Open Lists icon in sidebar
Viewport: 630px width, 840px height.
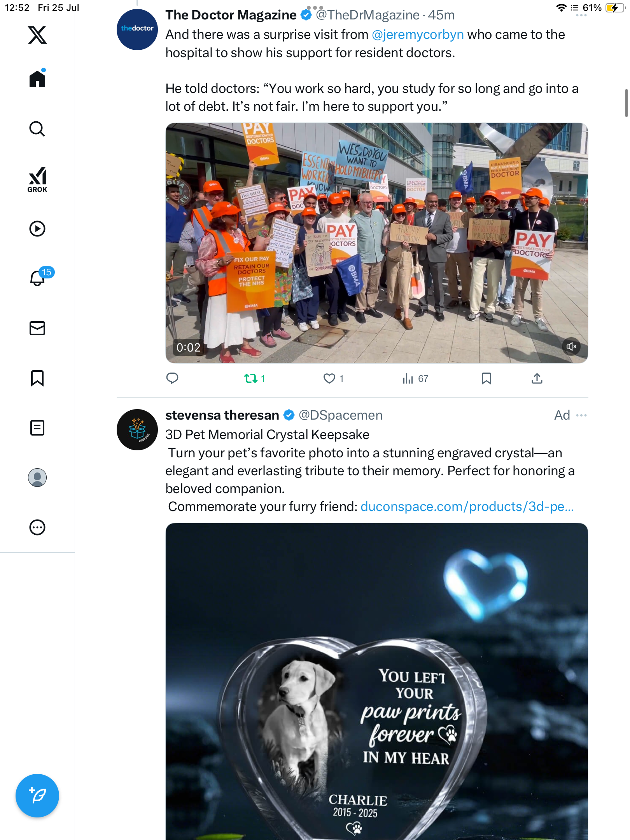[x=37, y=428]
